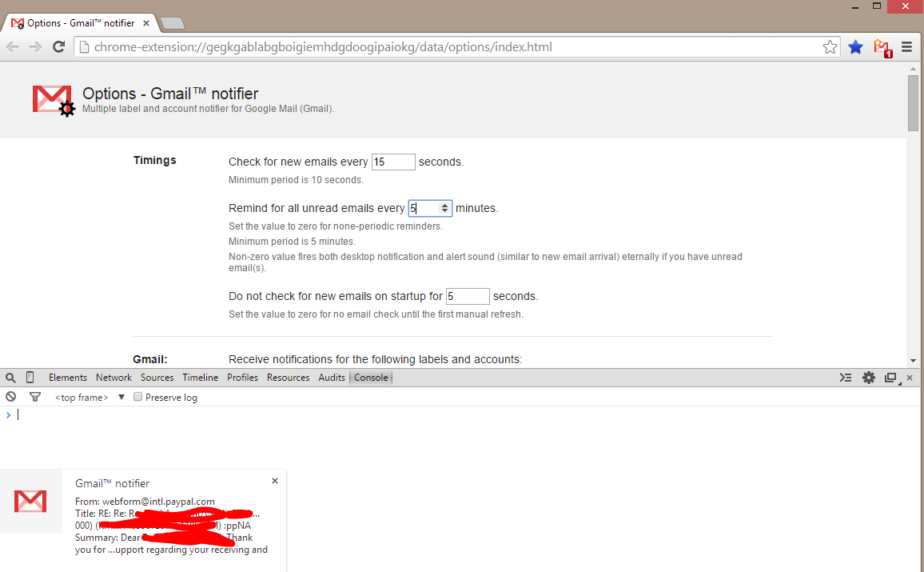This screenshot has height=572, width=924.
Task: Clear the console using the prohibition icon
Action: 10,397
